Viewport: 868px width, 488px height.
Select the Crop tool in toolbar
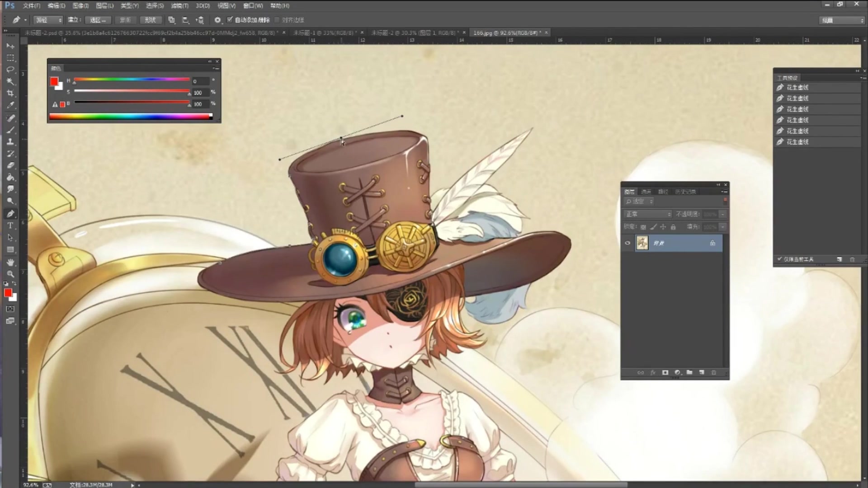coord(10,94)
